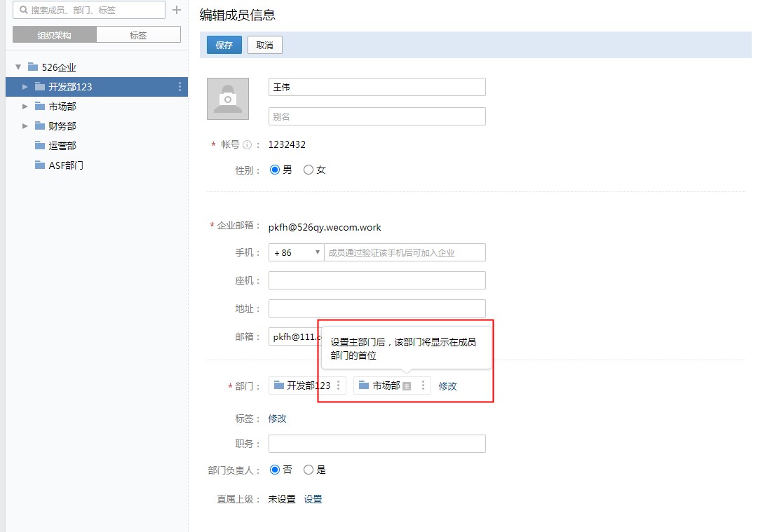This screenshot has height=532, width=758.
Task: Click the info icon next to 帐号
Action: [247, 145]
